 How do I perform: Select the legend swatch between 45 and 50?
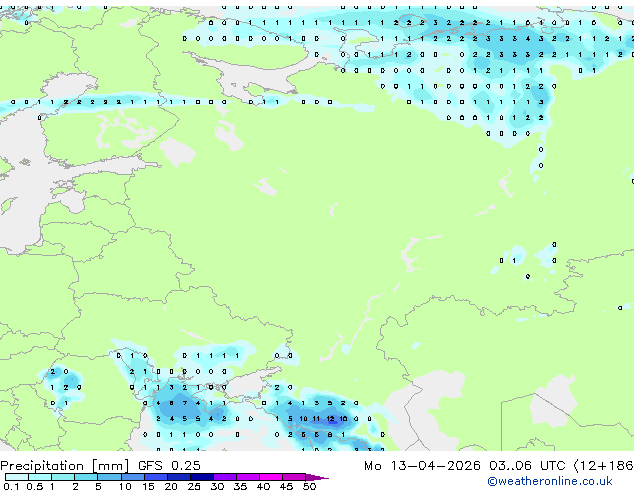[x=294, y=477]
